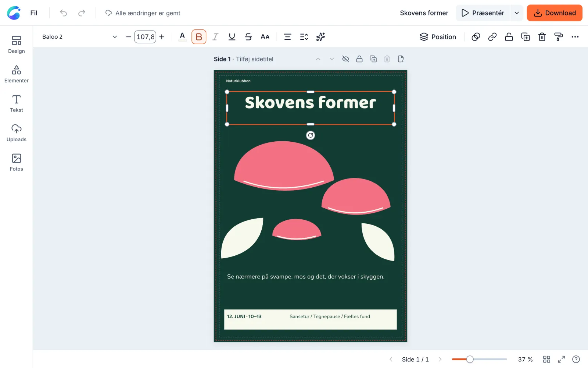Toggle italic formatting

[215, 37]
